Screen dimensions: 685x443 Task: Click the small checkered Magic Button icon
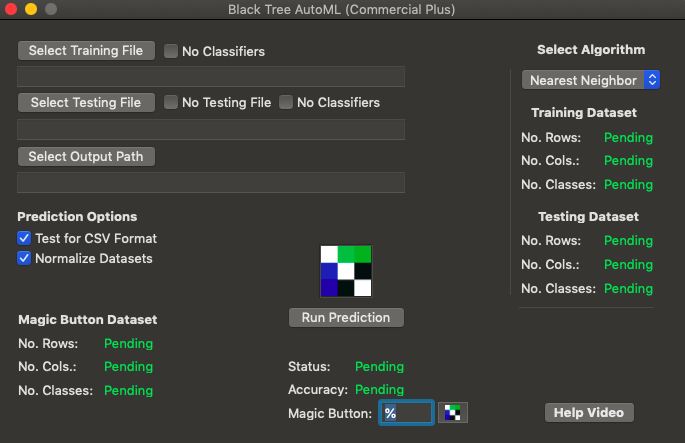(x=453, y=413)
